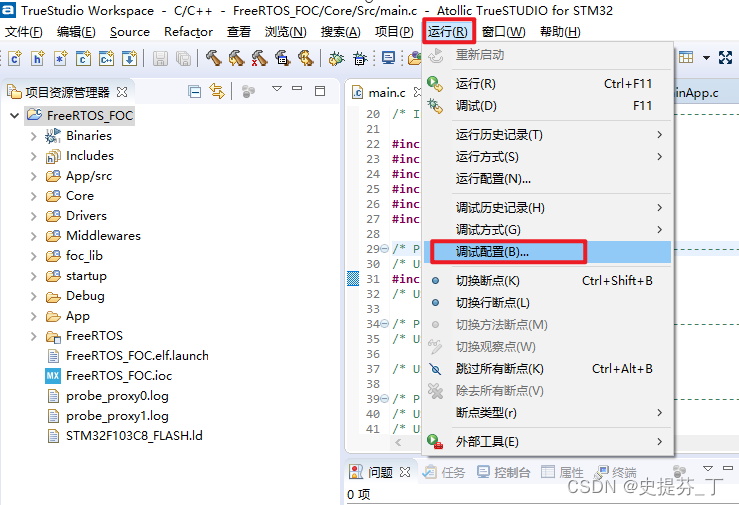Click the new header file toolbar icon
Image resolution: width=739 pixels, height=505 pixels.
coord(38,58)
